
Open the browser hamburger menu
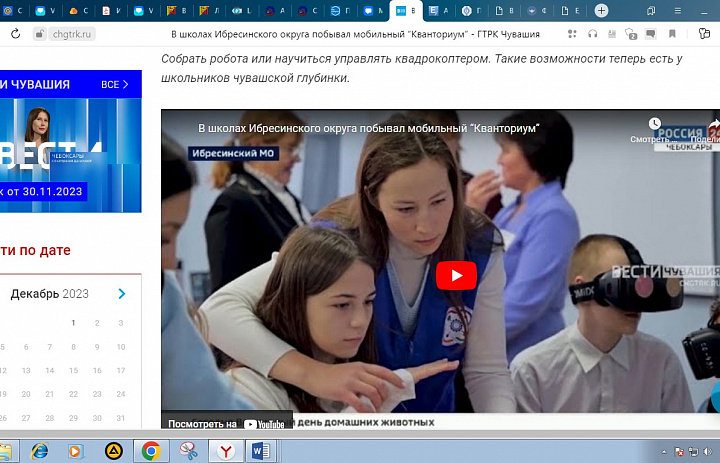click(677, 11)
